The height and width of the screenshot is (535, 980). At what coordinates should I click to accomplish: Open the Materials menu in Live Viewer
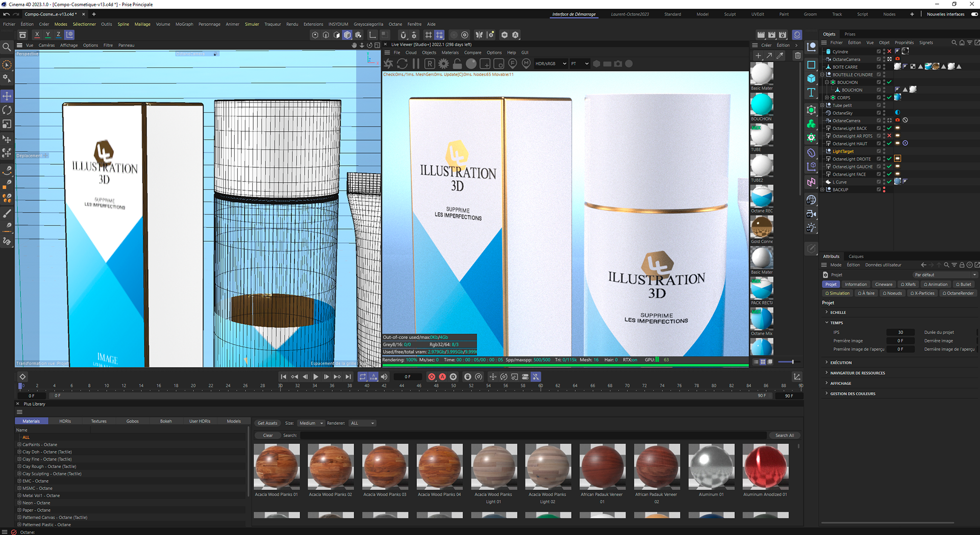(450, 53)
